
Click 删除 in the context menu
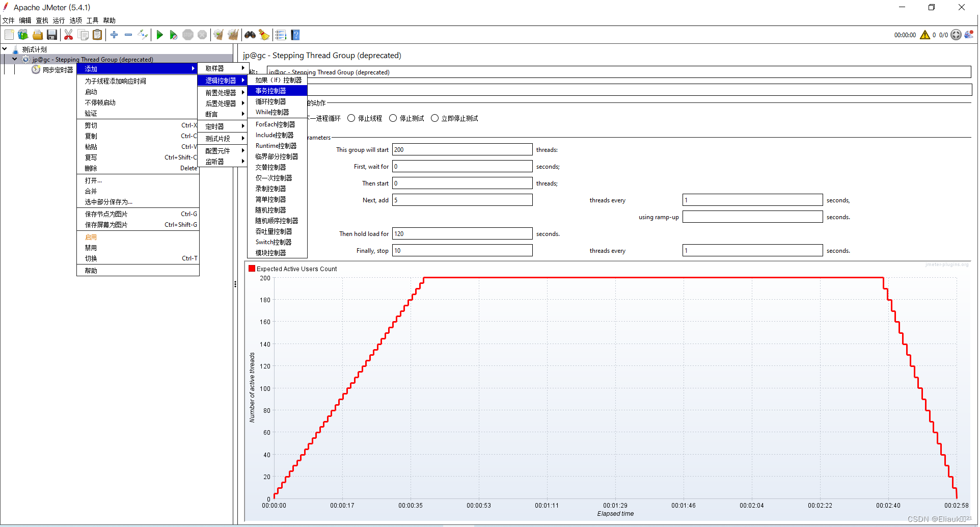[138, 168]
